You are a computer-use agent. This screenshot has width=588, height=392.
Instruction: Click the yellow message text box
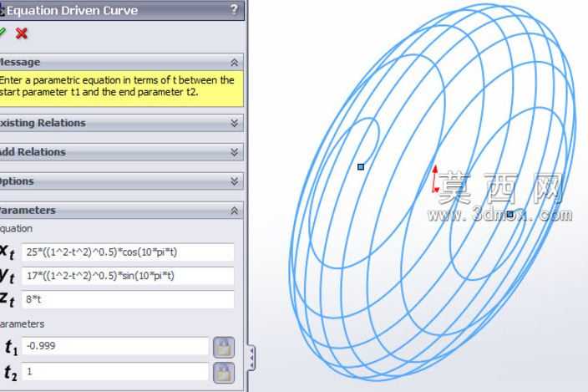click(x=121, y=89)
